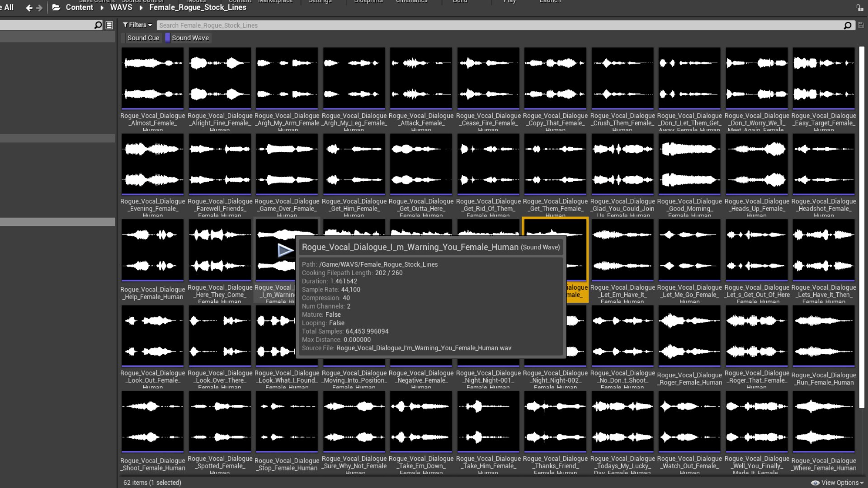868x488 pixels.
Task: Click the Search Female_Rogue_Stock_Lines field
Action: pyautogui.click(x=497, y=25)
